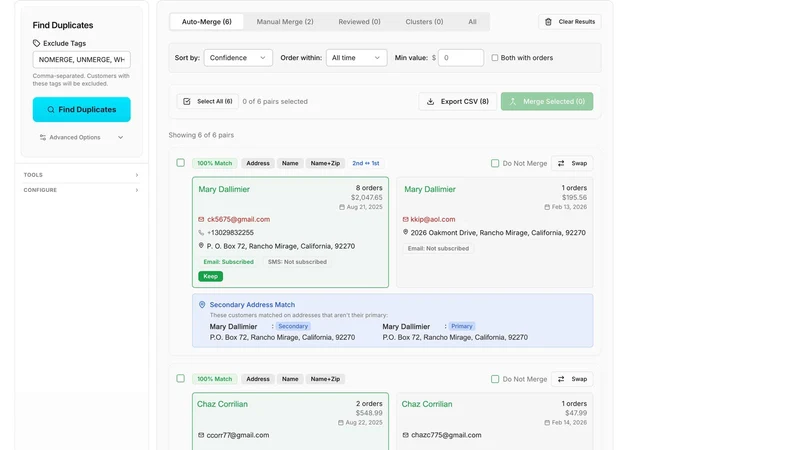Screen dimensions: 800x450
Task: Click the Chaz Corrilian name with 2 orders
Action: pyautogui.click(x=222, y=404)
